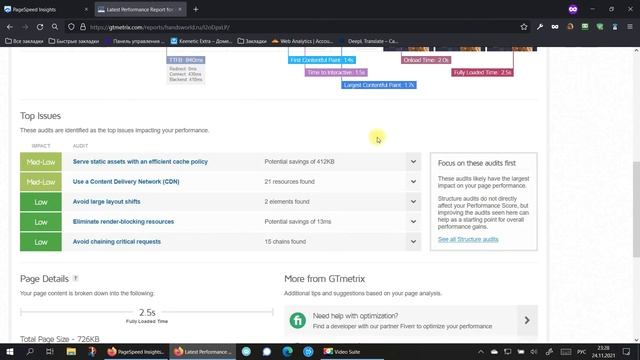Click the search magnifier icon in the toolbar
The image size is (640, 360).
tap(55, 27)
